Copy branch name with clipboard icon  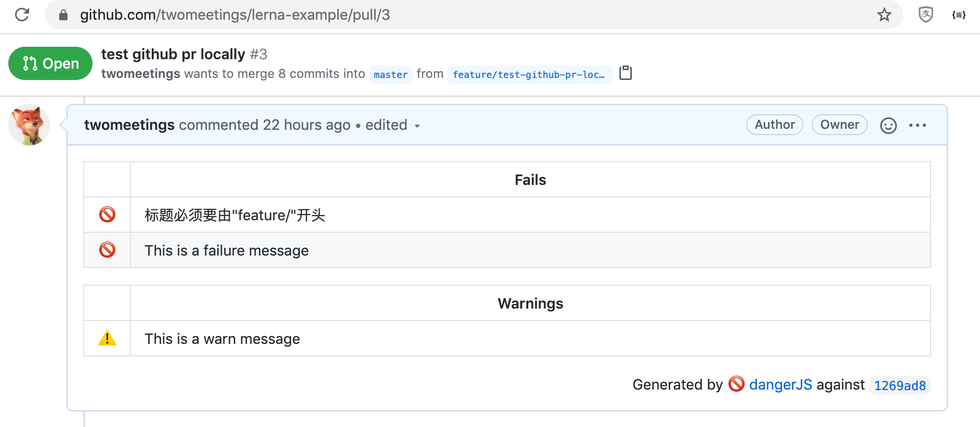626,73
